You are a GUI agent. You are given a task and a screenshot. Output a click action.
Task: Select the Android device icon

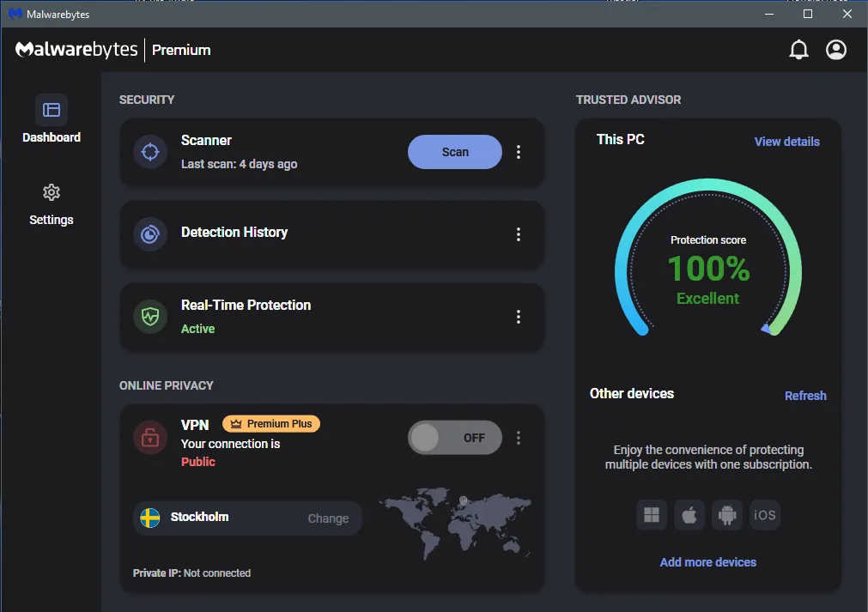point(727,515)
